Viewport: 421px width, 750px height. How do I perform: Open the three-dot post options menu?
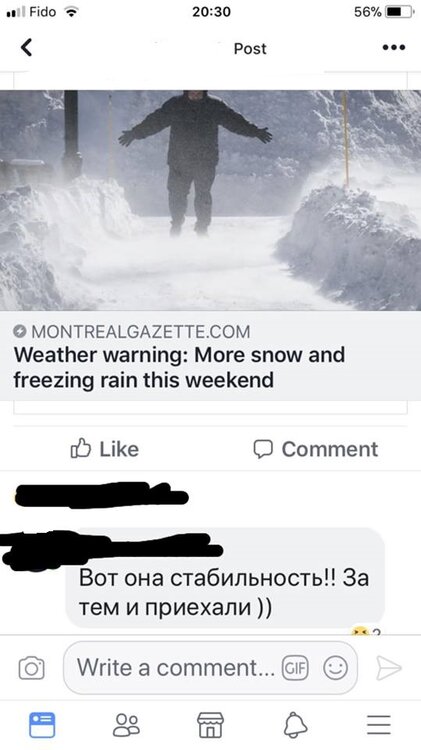coord(394,47)
